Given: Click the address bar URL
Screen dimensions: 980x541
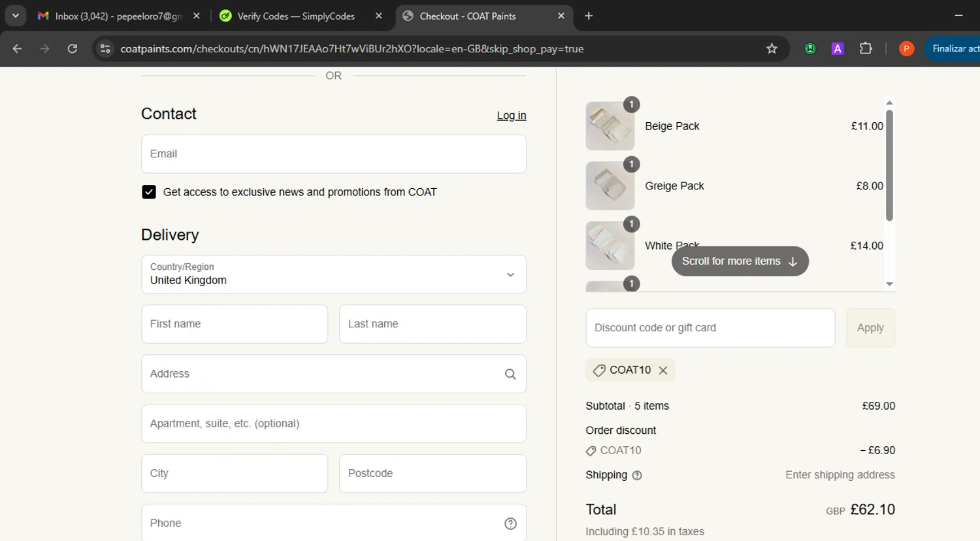Looking at the screenshot, I should 352,49.
